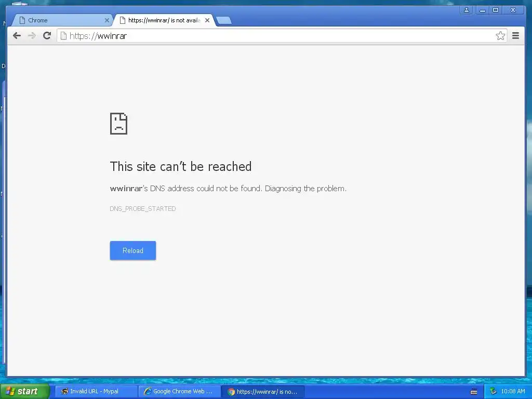Click the DNS_PROBE_STARTED error code
The width and height of the screenshot is (532, 399).
pyautogui.click(x=142, y=209)
